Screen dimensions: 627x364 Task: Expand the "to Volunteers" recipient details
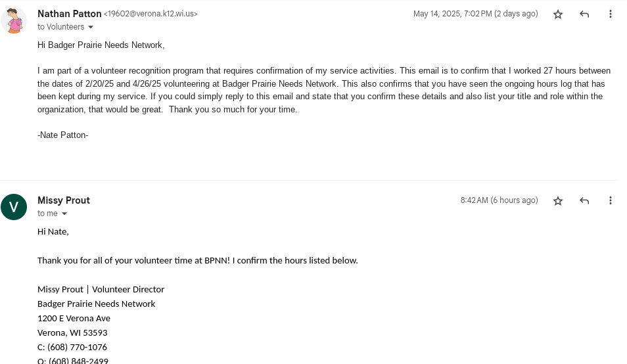point(91,28)
